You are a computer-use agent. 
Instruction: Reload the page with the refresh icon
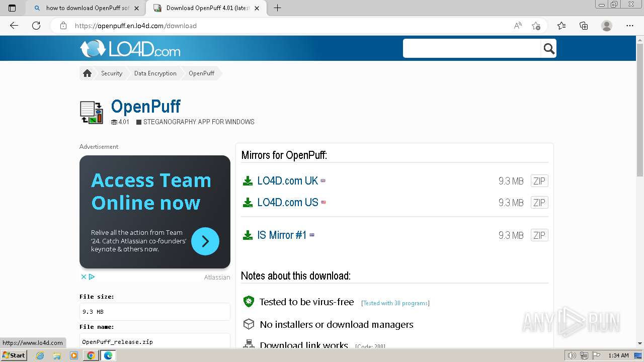pyautogui.click(x=36, y=26)
